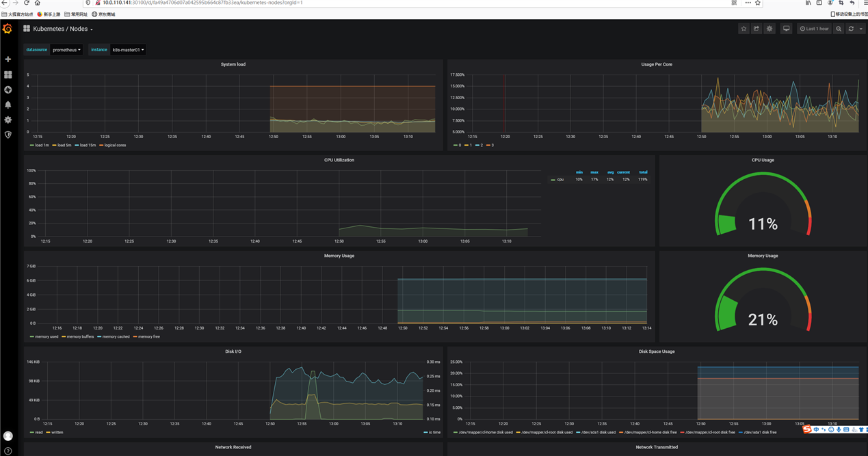The image size is (868, 456).
Task: Sort legend by current column header
Action: (x=623, y=172)
